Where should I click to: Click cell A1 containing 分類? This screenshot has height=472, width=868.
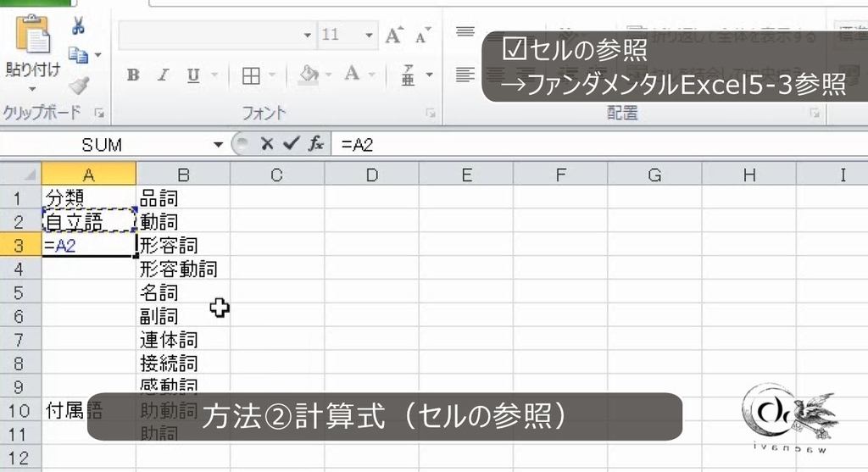pos(88,197)
